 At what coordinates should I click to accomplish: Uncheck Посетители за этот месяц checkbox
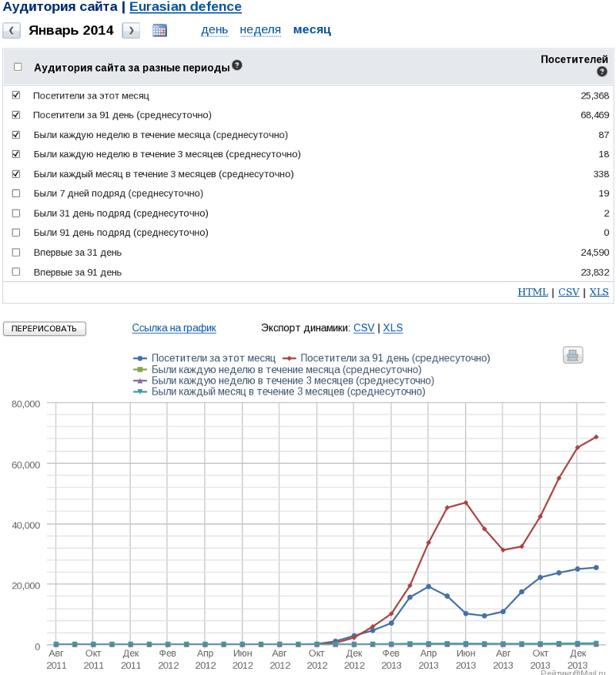(16, 95)
